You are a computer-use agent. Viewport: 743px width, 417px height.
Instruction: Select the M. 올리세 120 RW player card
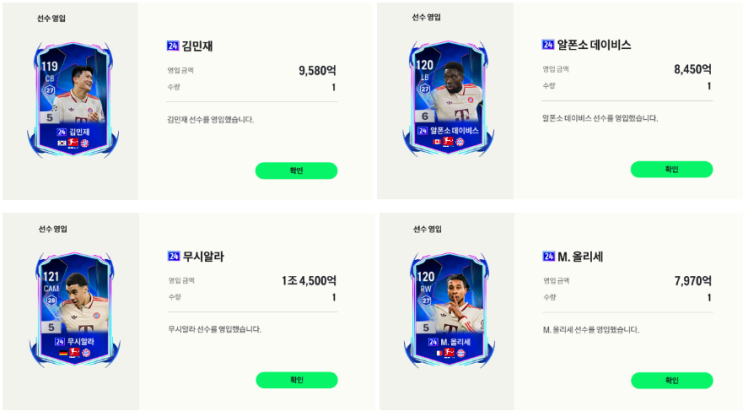tap(449, 310)
